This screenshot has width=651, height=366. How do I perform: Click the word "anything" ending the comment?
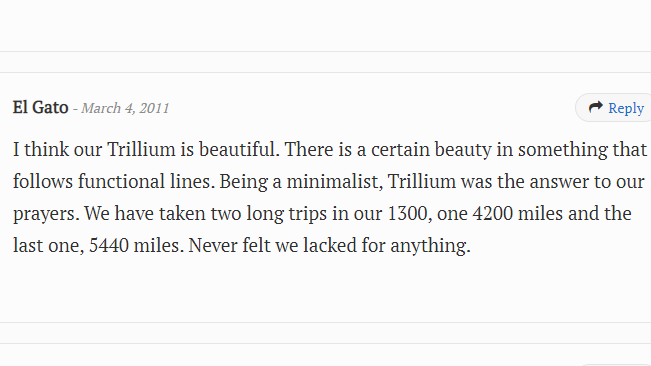(x=430, y=246)
